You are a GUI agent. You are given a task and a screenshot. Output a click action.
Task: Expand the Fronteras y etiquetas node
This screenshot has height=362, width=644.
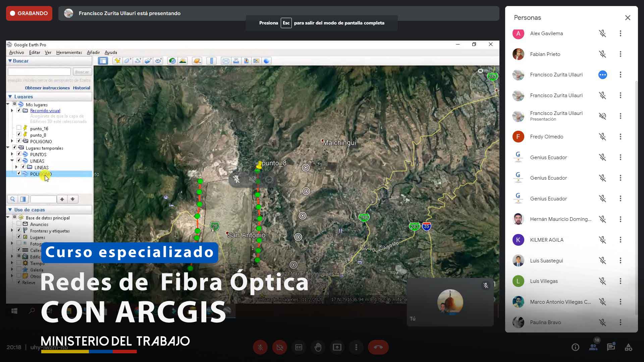(x=12, y=230)
